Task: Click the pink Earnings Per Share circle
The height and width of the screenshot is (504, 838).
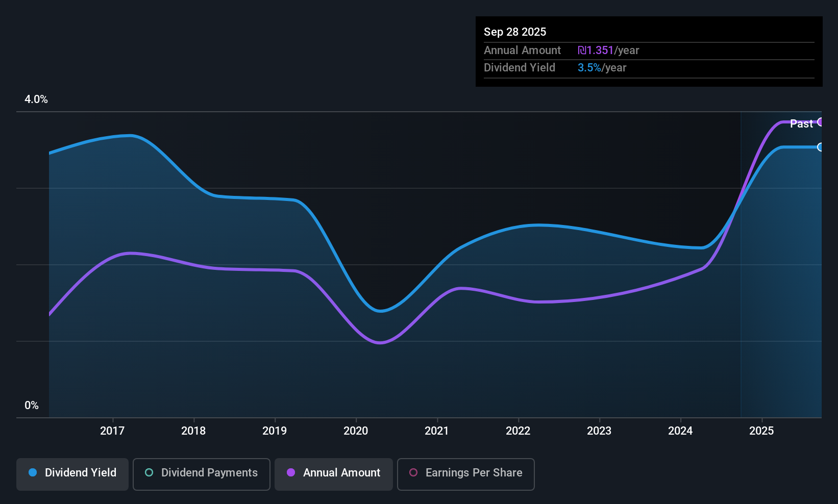Action: tap(413, 472)
